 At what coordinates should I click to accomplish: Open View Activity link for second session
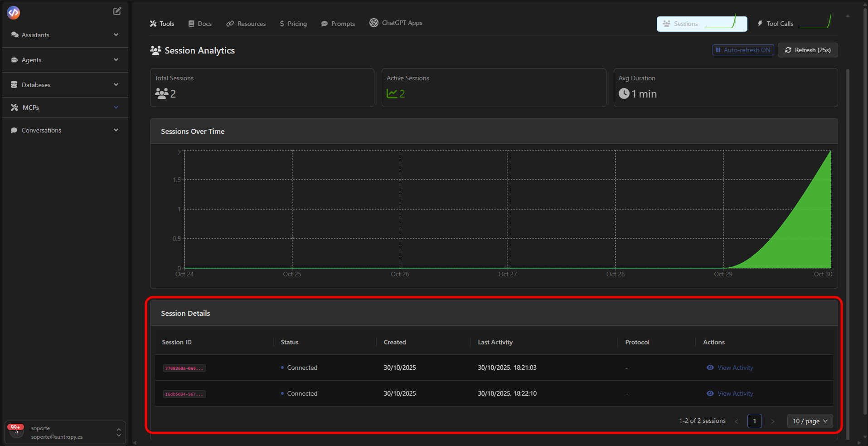pos(735,393)
